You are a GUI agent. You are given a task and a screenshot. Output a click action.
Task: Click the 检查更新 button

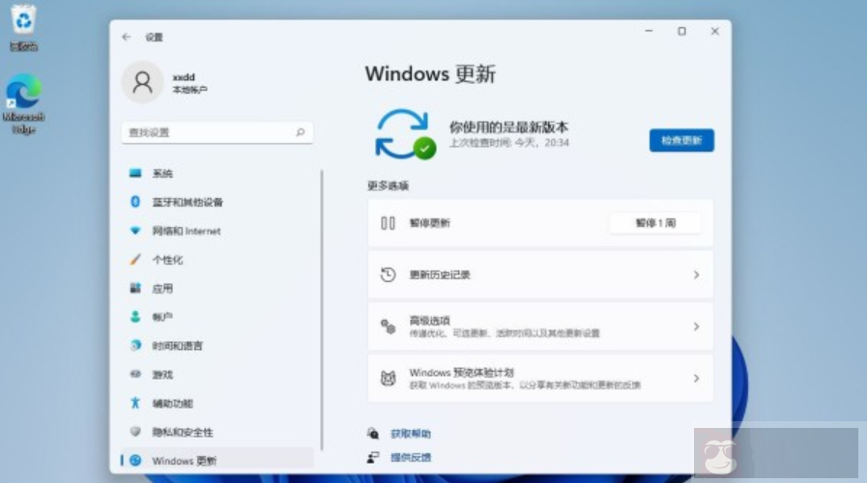[681, 140]
